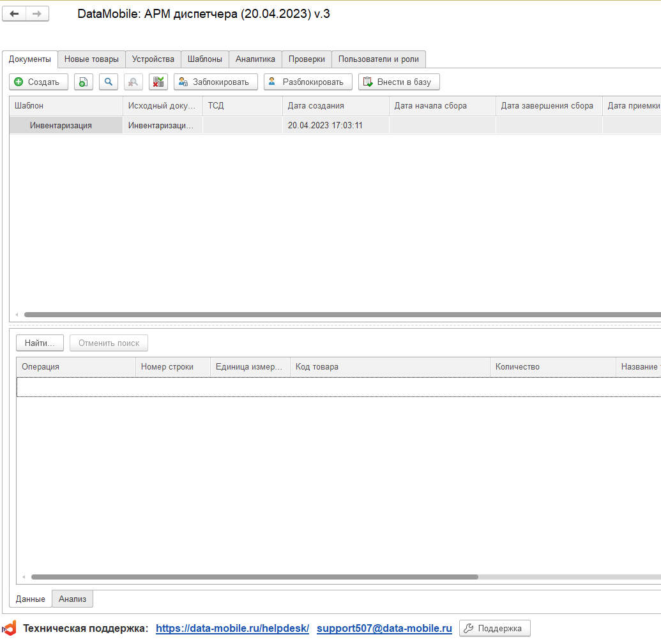Open the data-mobile.ru helpdesk link
The image size is (661, 644).
tap(232, 629)
